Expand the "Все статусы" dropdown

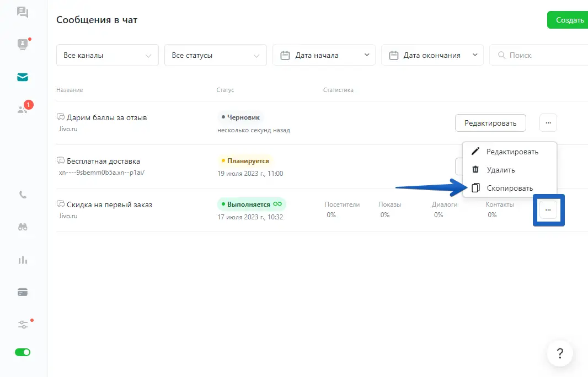point(216,55)
